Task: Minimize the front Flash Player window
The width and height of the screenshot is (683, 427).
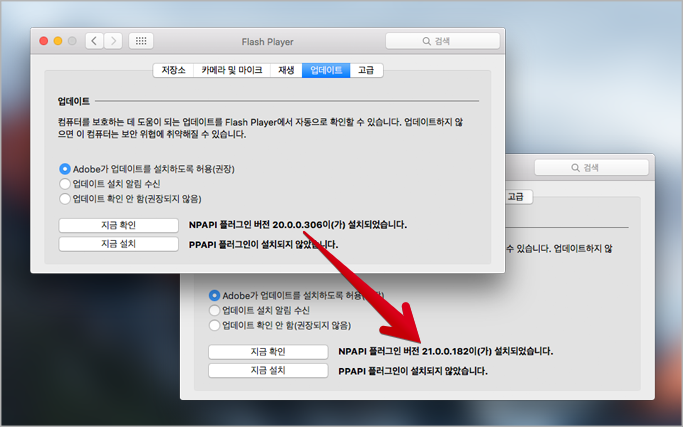Action: (58, 41)
